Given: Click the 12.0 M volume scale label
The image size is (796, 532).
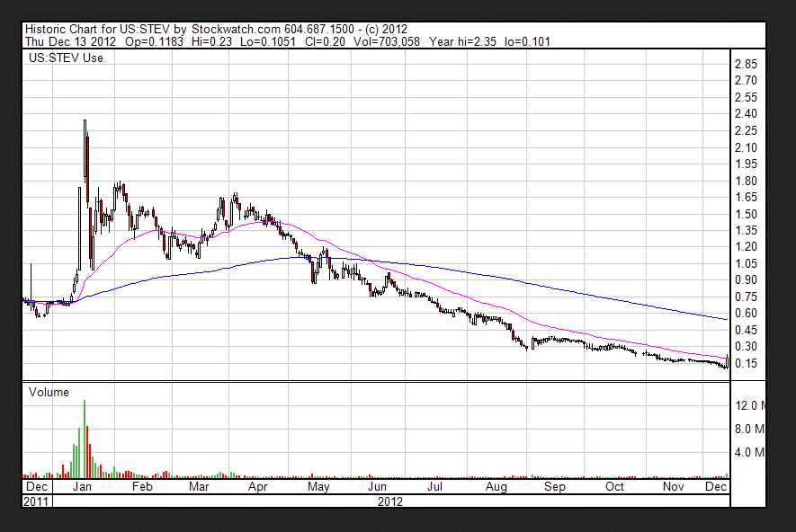Looking at the screenshot, I should pos(749,404).
